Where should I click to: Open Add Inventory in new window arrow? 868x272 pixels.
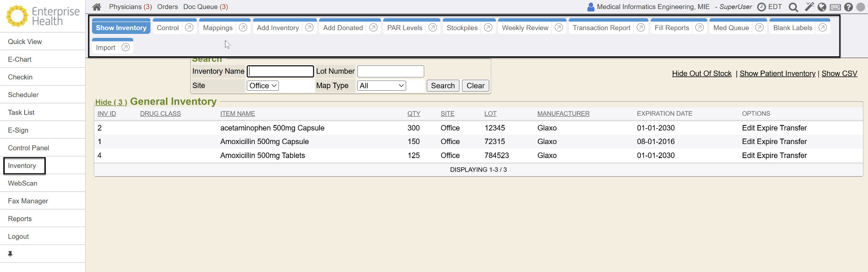pyautogui.click(x=309, y=28)
